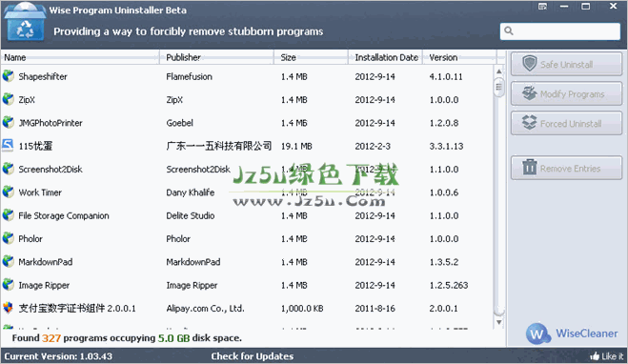Click the MarkdownPad program icon
The width and height of the screenshot is (628, 364).
point(8,261)
